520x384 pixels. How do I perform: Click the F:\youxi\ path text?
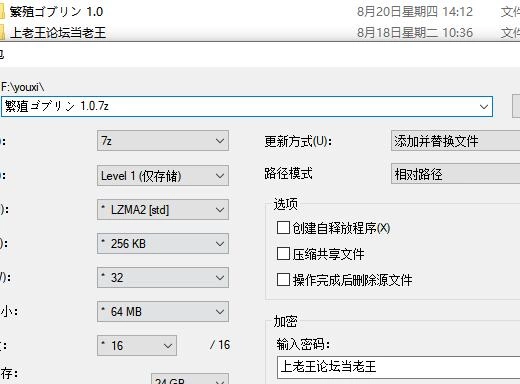coord(23,87)
